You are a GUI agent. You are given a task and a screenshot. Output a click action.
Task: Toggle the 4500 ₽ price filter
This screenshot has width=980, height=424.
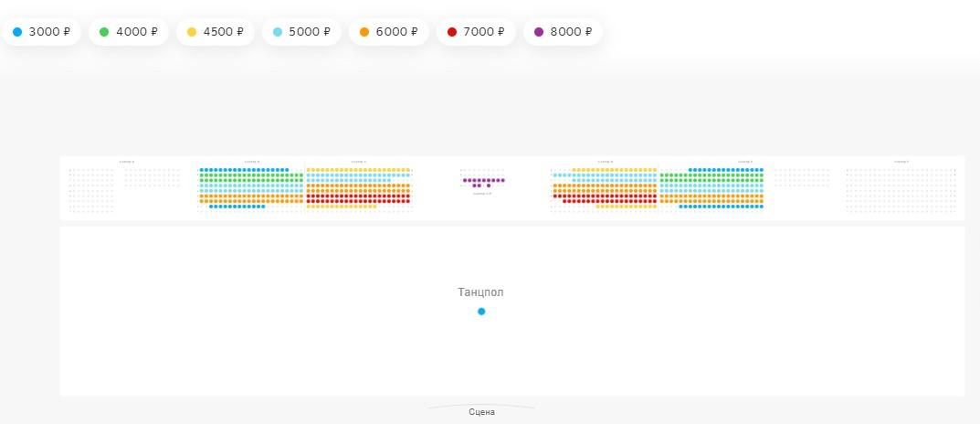215,32
